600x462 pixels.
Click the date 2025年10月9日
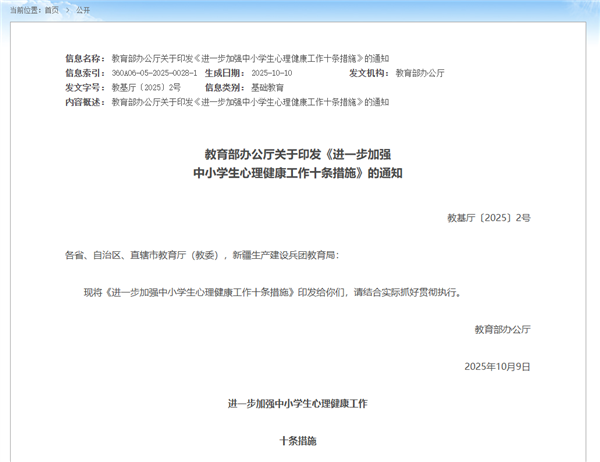tap(498, 366)
